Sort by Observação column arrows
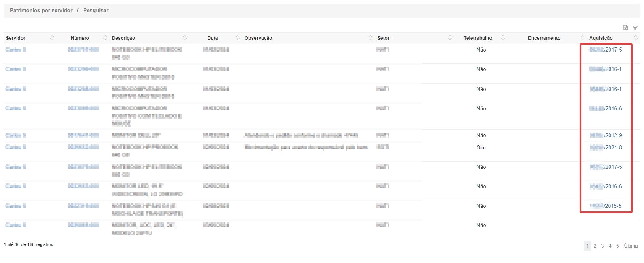Viewport: 644px width, 263px height. click(370, 38)
